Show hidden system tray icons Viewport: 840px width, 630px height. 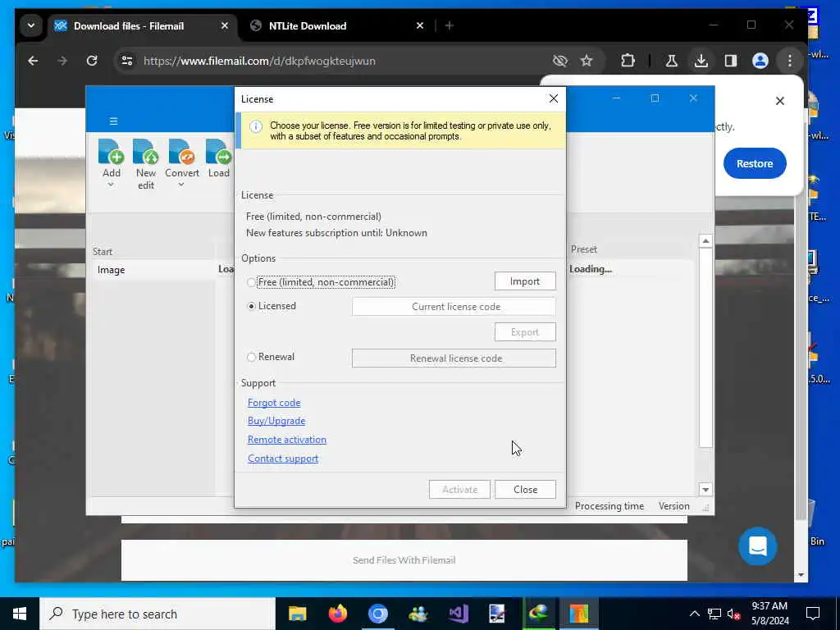[694, 614]
